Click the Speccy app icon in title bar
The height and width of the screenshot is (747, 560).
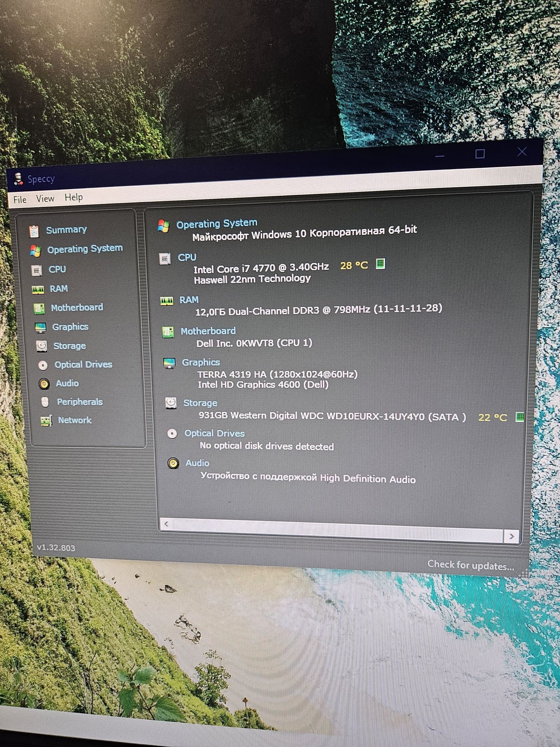tap(18, 179)
